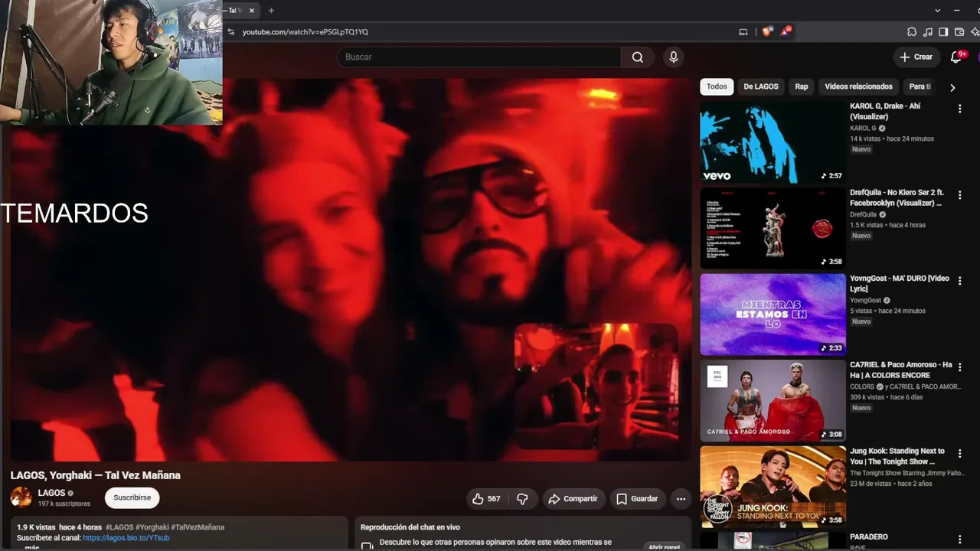This screenshot has width=980, height=551.
Task: Select the De LAGOS filter chip
Action: [x=761, y=86]
